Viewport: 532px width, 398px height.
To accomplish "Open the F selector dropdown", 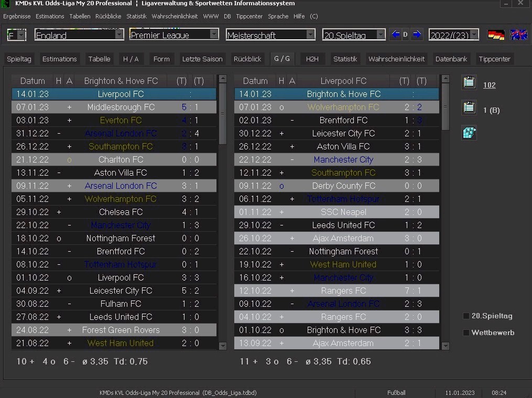I will click(21, 35).
